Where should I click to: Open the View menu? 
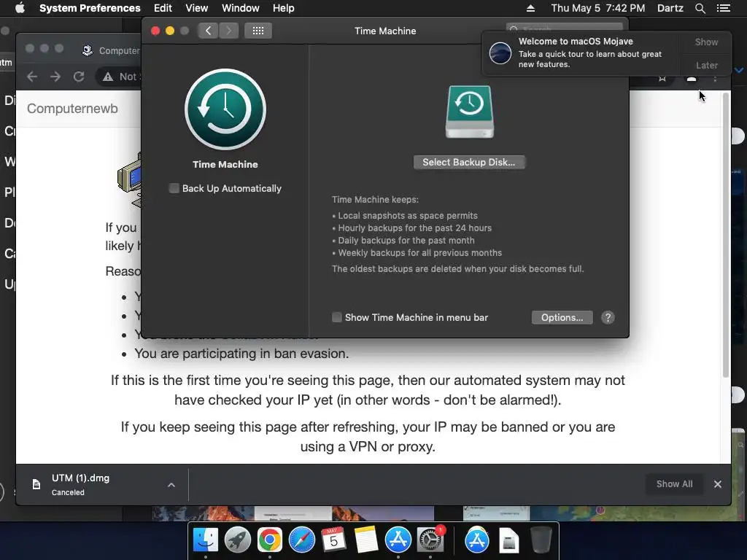(x=197, y=8)
